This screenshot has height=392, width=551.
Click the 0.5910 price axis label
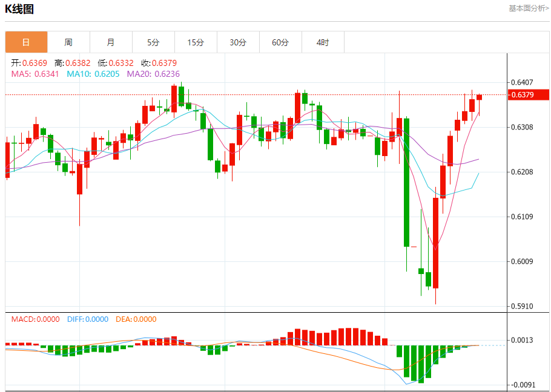(x=522, y=306)
